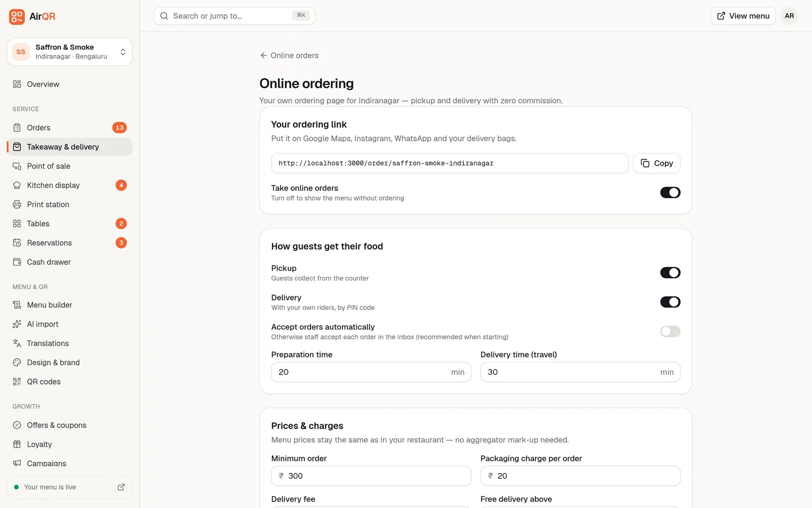Expand the Saffron & Smoke location switcher

[70, 52]
